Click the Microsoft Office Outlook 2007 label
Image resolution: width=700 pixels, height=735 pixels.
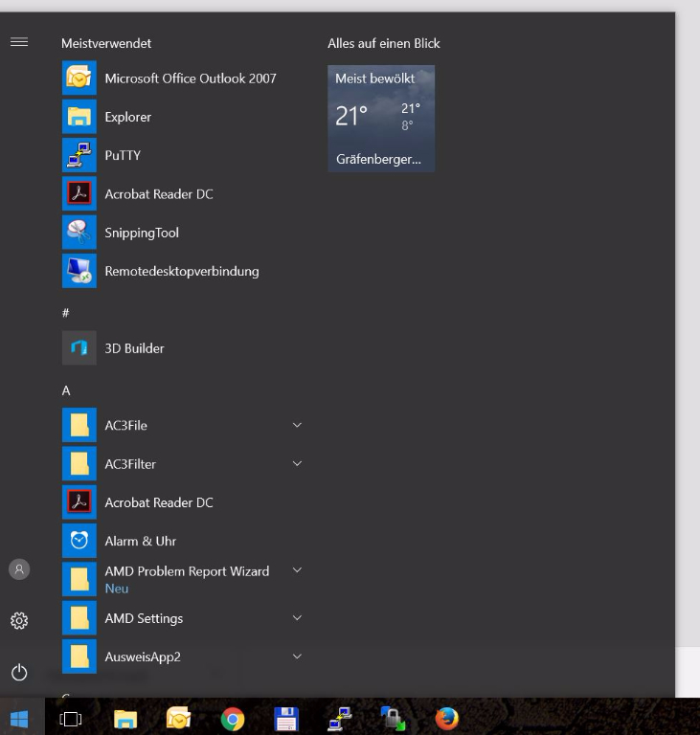tap(191, 78)
